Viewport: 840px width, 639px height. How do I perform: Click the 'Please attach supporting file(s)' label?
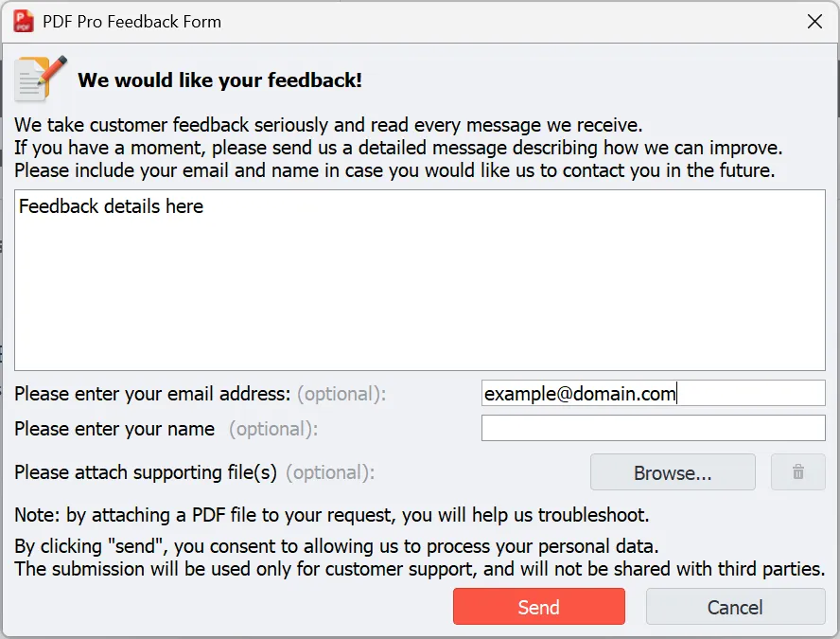pyautogui.click(x=147, y=472)
